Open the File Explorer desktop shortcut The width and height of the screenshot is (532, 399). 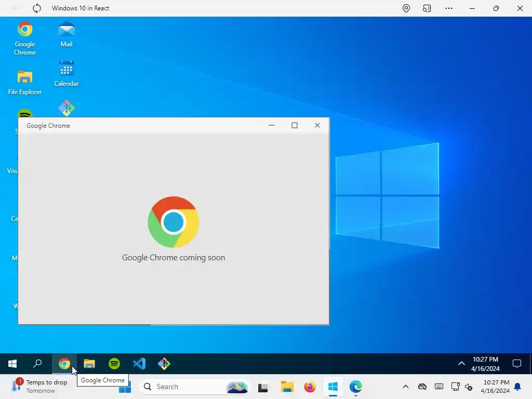pos(25,83)
